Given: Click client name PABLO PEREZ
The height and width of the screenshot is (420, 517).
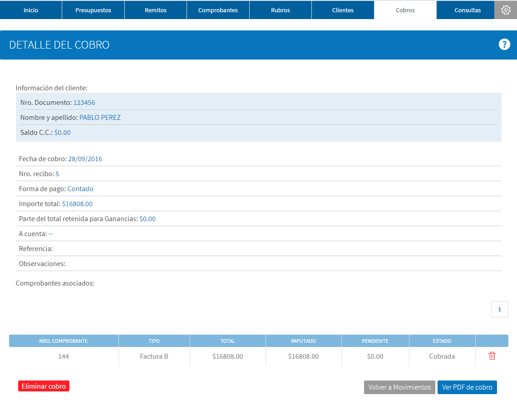Looking at the screenshot, I should [x=100, y=118].
